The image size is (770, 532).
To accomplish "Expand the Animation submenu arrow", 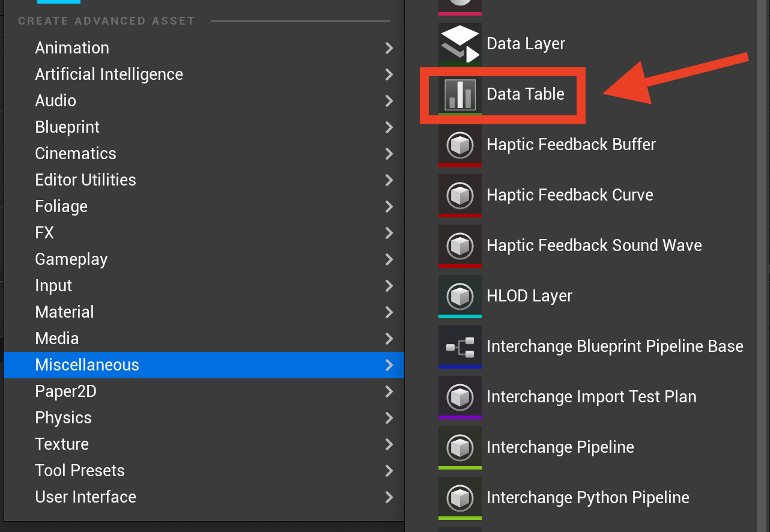I will point(389,48).
